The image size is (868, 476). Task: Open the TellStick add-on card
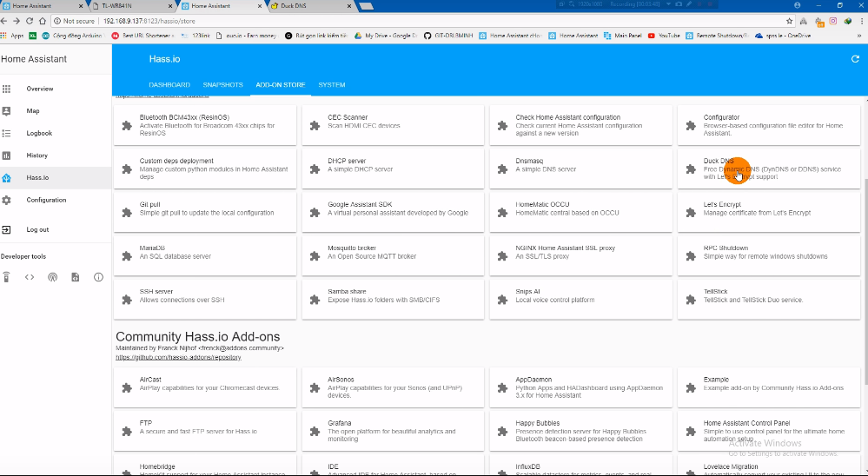pos(769,300)
